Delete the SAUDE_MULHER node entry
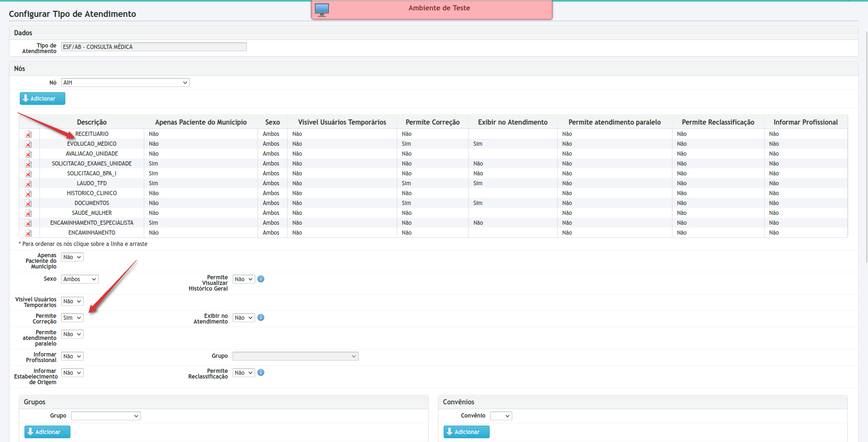 tap(28, 213)
